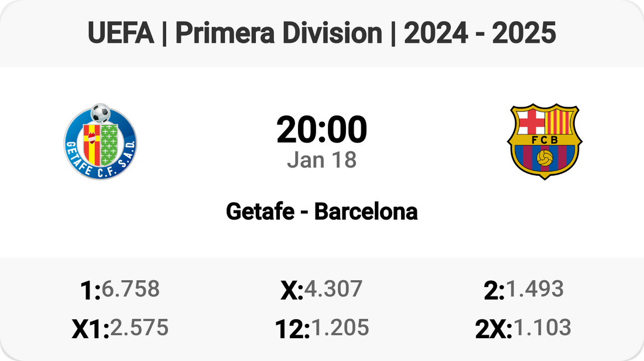The height and width of the screenshot is (361, 644).
Task: Click the "12:" no-draw label
Action: [292, 329]
